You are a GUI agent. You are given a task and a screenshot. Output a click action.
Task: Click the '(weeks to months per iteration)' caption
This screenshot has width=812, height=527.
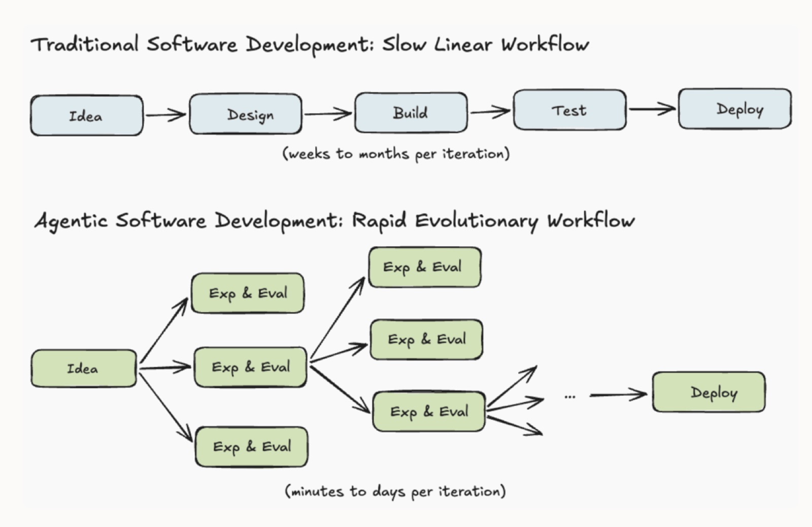coord(396,153)
